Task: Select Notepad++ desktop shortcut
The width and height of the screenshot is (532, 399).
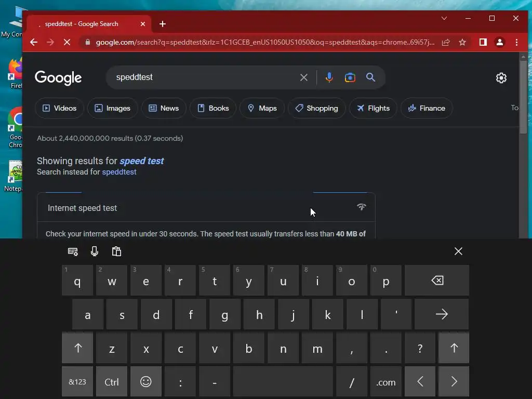Action: (14, 177)
